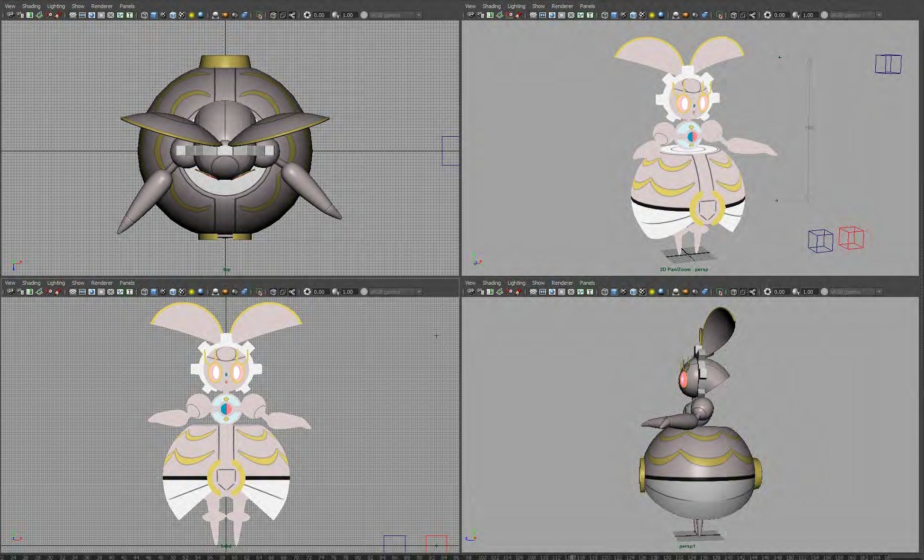Toggle Textured display in top view panel
The width and height of the screenshot is (924, 560).
[x=182, y=15]
